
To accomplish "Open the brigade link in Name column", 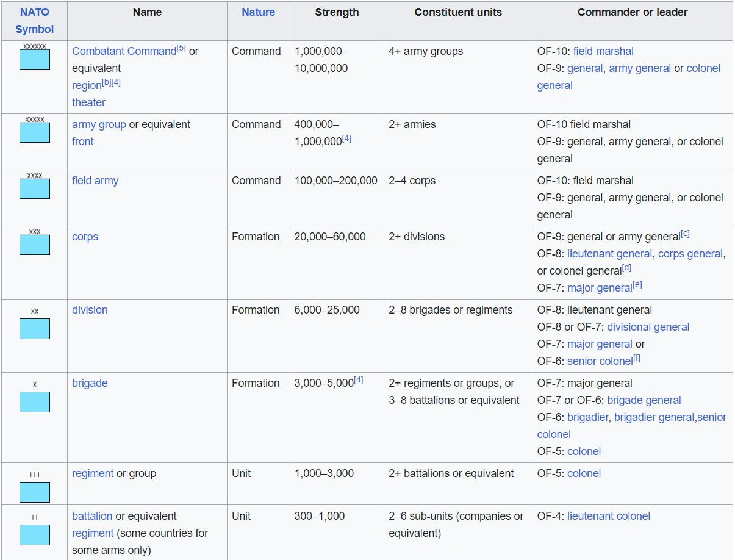I will click(x=90, y=383).
